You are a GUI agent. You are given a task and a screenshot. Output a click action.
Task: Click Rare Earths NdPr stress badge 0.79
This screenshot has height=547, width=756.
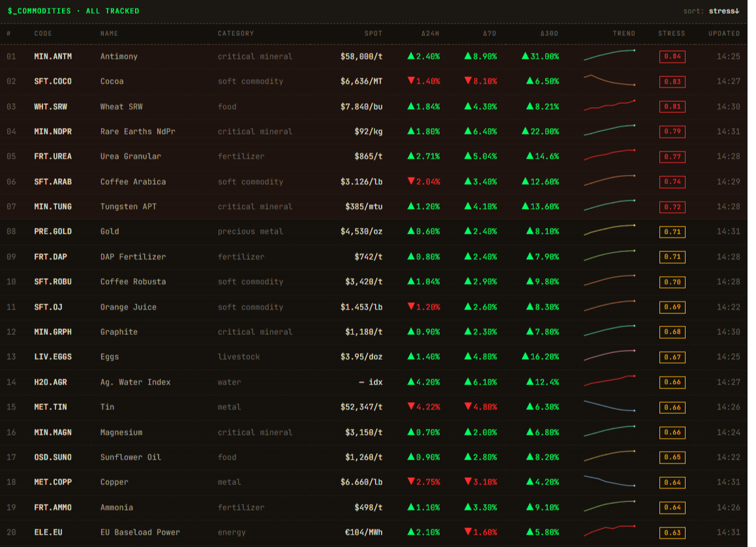tap(672, 132)
